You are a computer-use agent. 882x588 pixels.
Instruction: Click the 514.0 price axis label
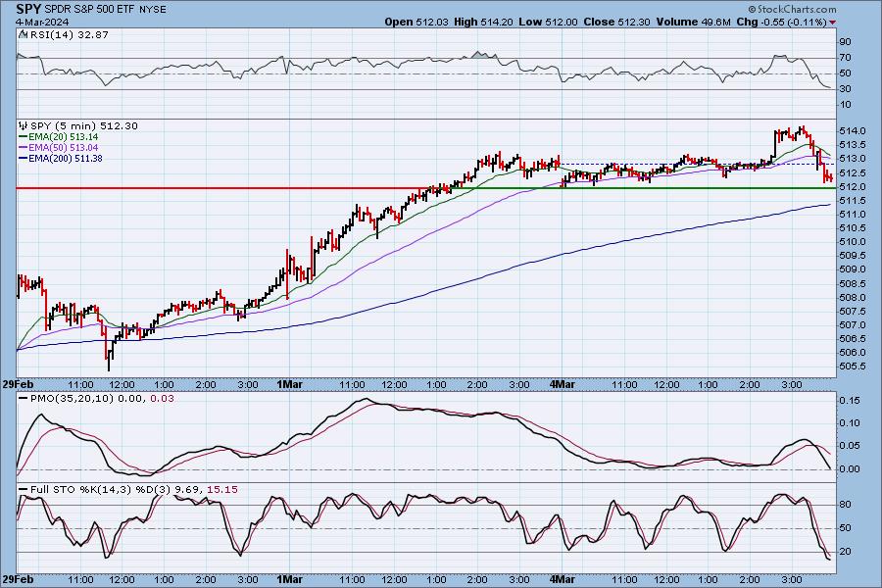coord(853,130)
